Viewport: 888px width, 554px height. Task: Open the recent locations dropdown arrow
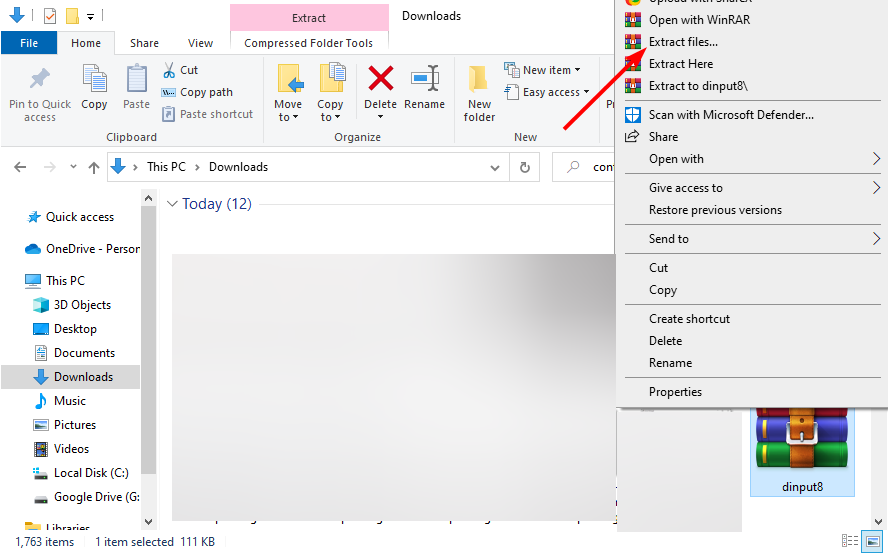(73, 167)
